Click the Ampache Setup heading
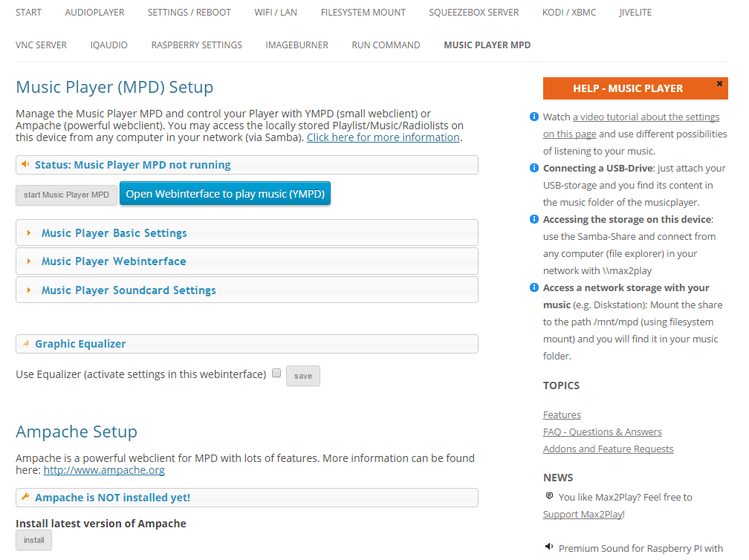The image size is (749, 560). (77, 432)
